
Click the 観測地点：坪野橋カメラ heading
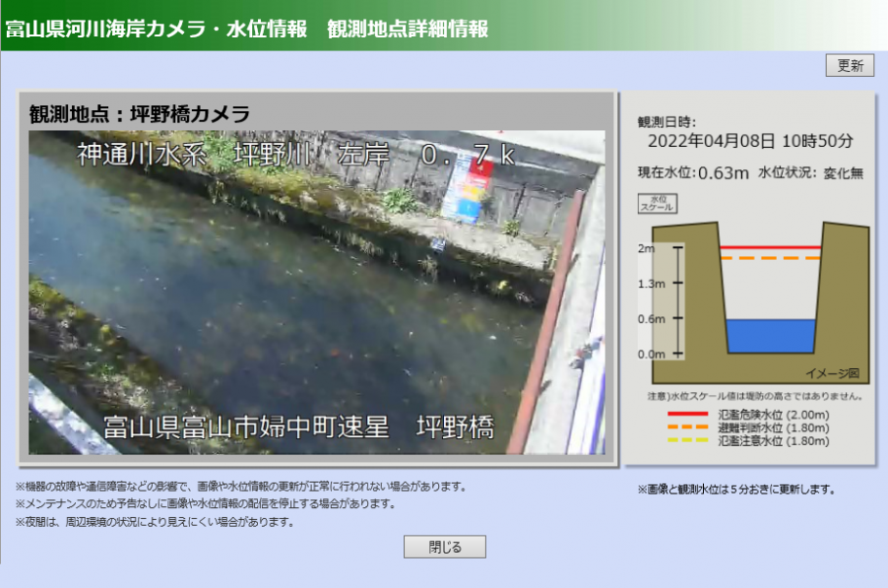[x=139, y=114]
